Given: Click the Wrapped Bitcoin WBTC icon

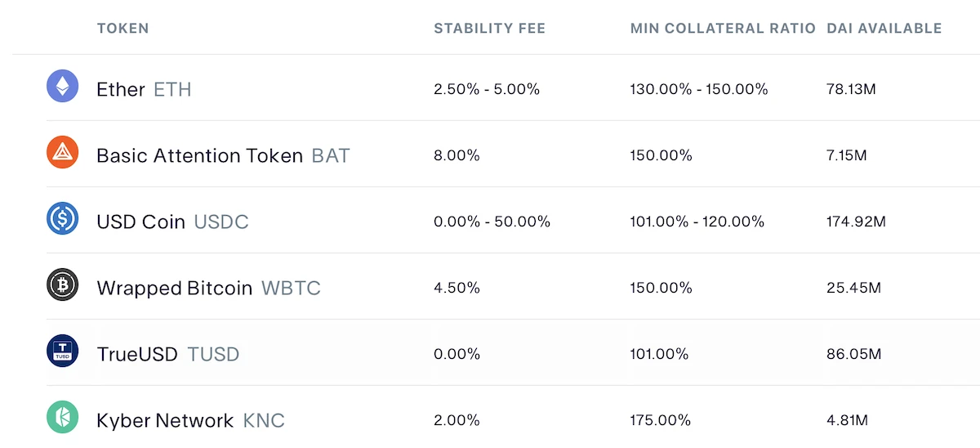Looking at the screenshot, I should [x=62, y=284].
